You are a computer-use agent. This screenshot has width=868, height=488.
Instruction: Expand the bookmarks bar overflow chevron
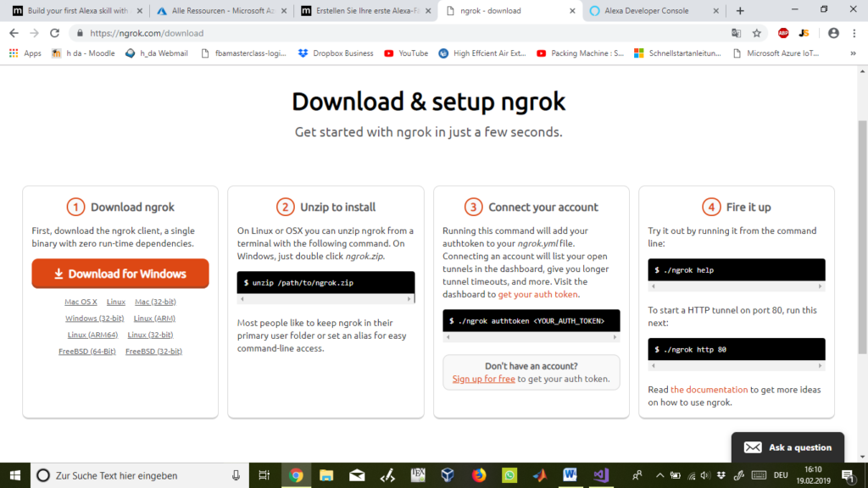click(853, 53)
